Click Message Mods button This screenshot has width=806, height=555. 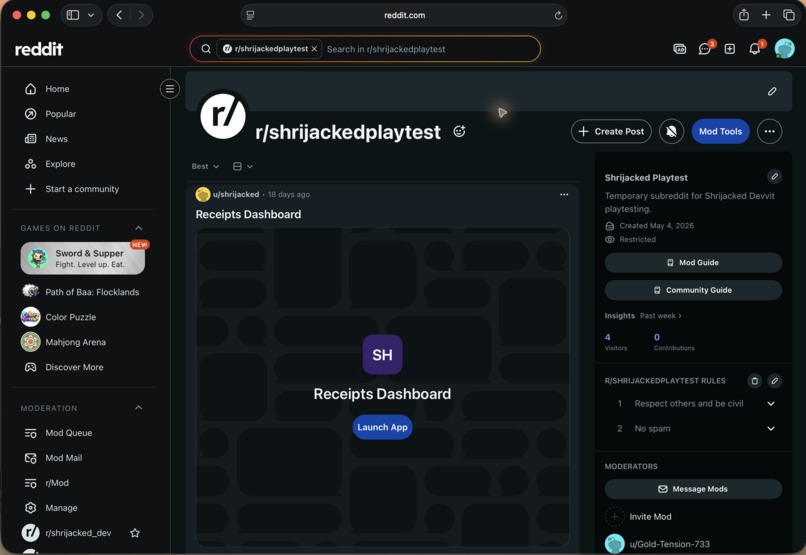pos(693,489)
